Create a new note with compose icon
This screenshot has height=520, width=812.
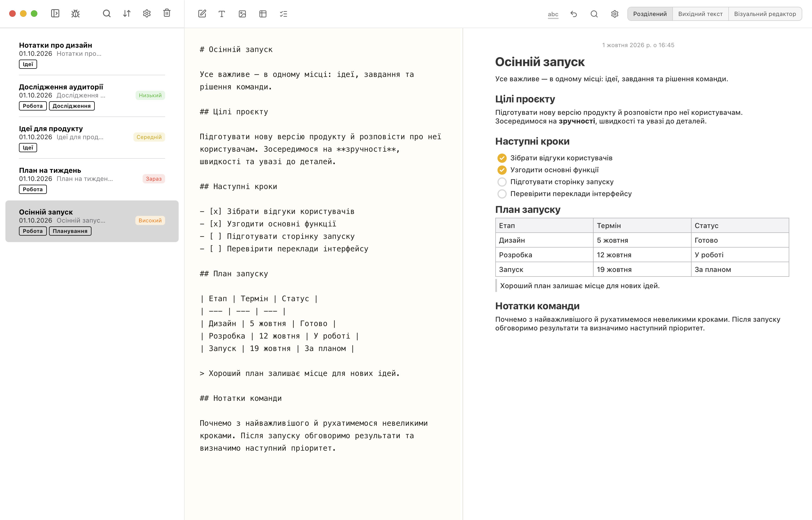point(202,14)
